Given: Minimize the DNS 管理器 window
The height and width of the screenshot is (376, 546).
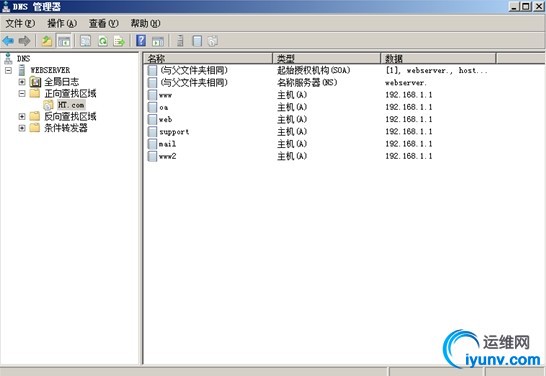Looking at the screenshot, I should 514,6.
